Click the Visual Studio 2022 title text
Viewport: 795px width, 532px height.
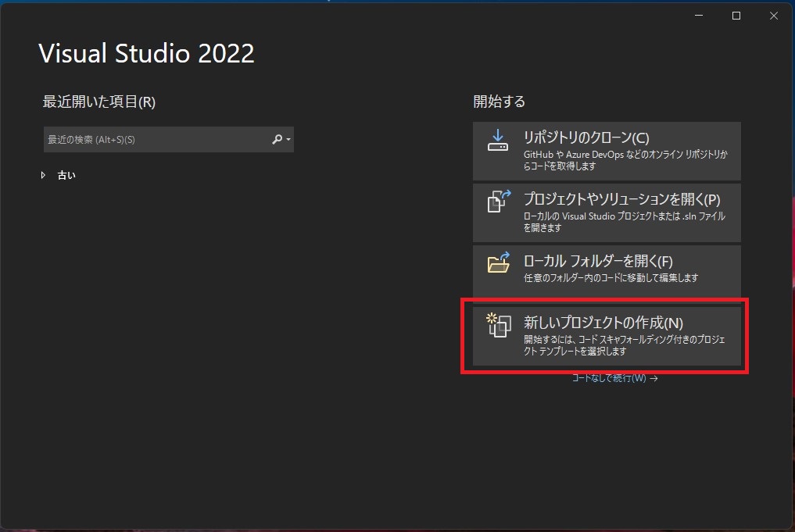(x=146, y=54)
